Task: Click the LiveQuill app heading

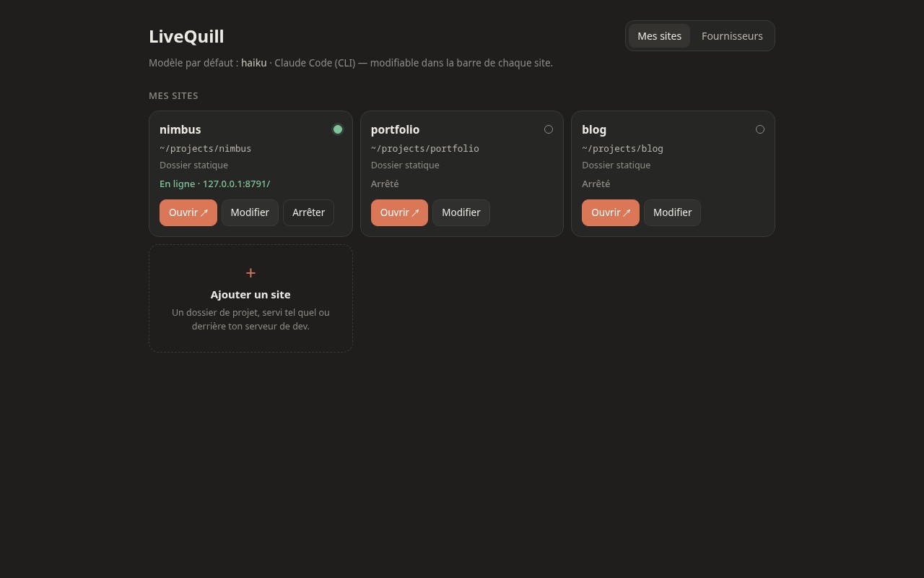Action: [x=186, y=36]
